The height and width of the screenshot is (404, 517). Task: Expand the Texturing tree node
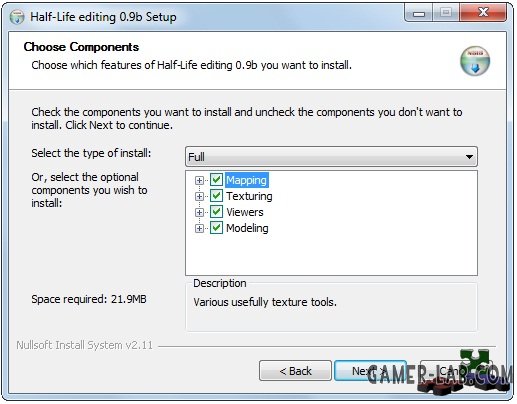199,196
